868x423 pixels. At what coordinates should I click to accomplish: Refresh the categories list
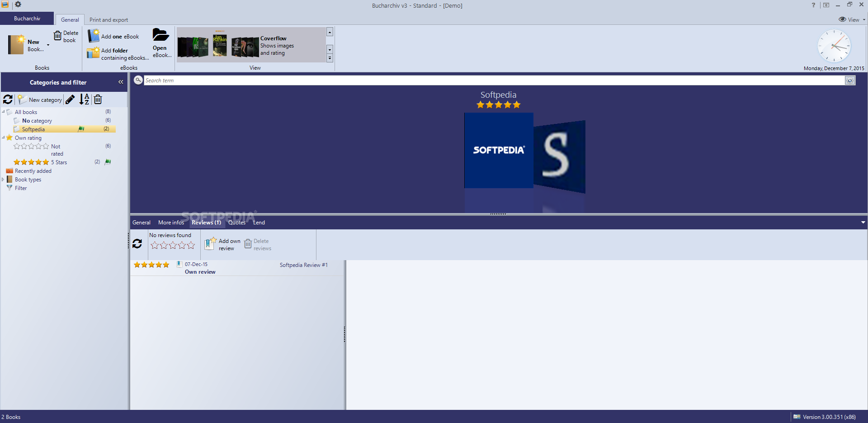[8, 99]
